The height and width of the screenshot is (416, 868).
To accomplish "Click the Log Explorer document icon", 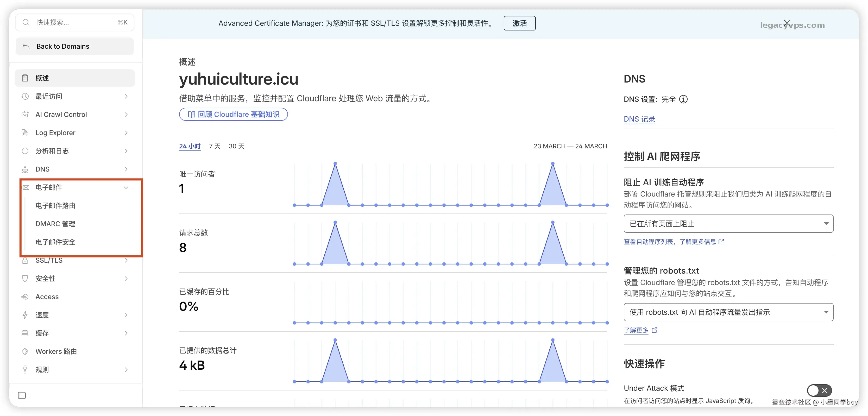I will (25, 133).
